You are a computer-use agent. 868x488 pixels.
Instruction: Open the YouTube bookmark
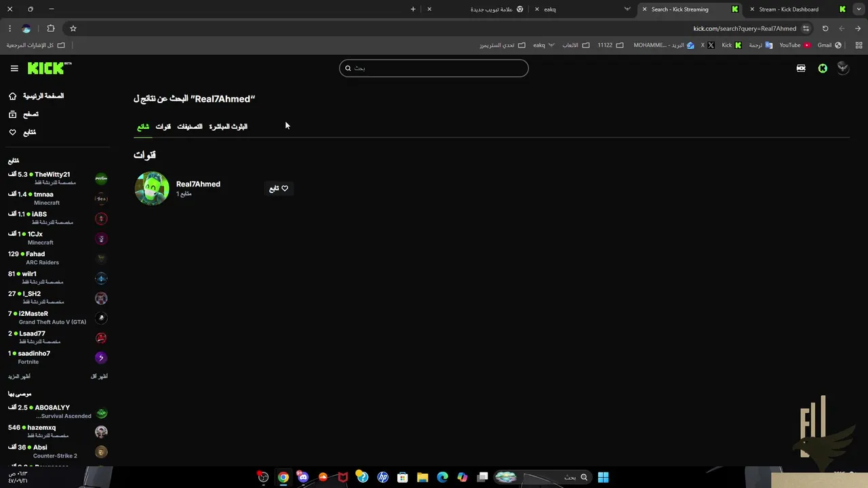coord(795,45)
